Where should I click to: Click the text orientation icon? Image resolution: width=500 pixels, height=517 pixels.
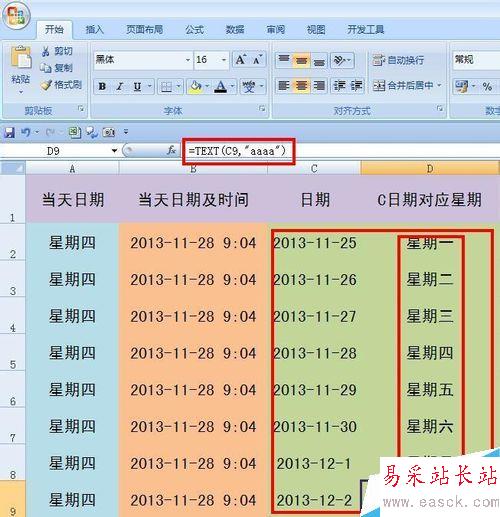click(340, 60)
